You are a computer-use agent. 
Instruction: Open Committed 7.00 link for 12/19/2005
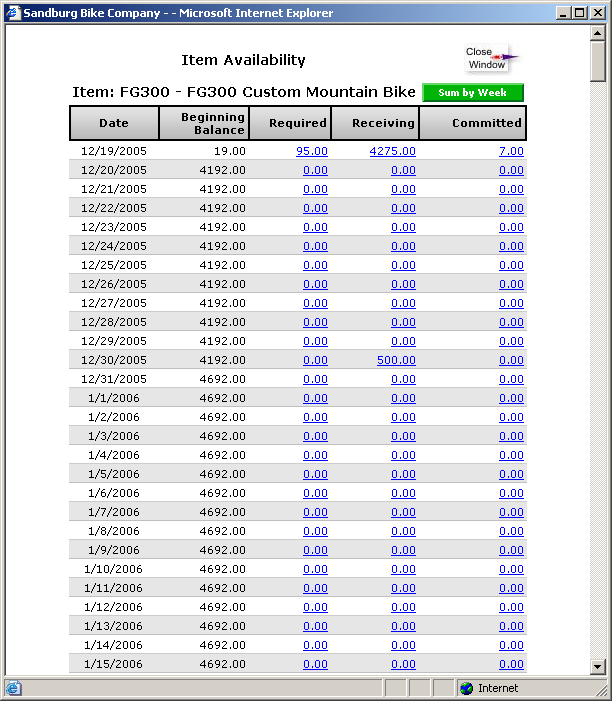(x=511, y=151)
